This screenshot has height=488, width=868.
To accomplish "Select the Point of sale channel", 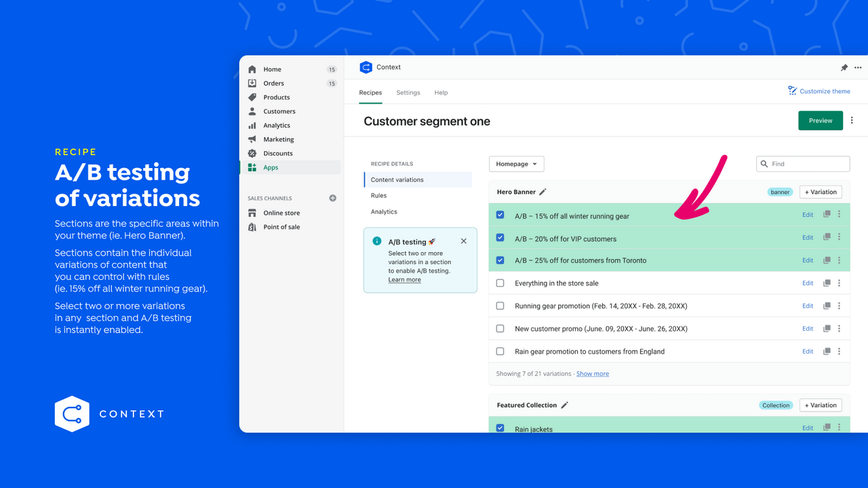I will (253, 226).
